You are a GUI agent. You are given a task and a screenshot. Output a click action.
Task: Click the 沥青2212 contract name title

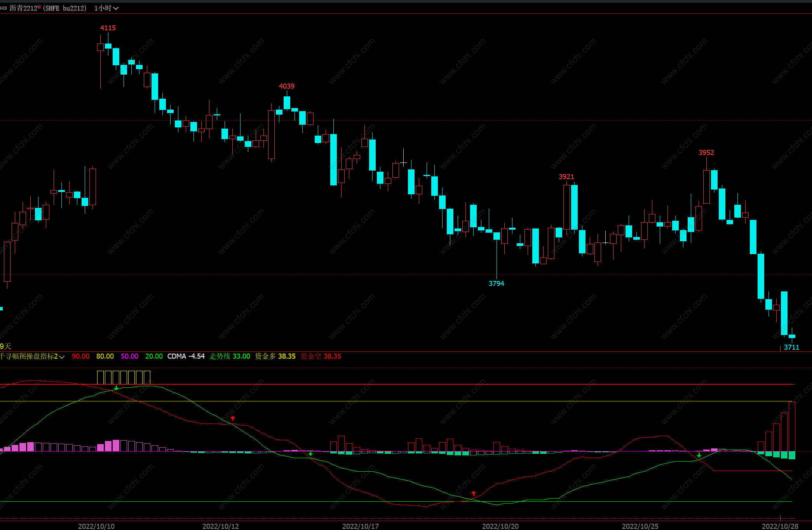point(23,8)
